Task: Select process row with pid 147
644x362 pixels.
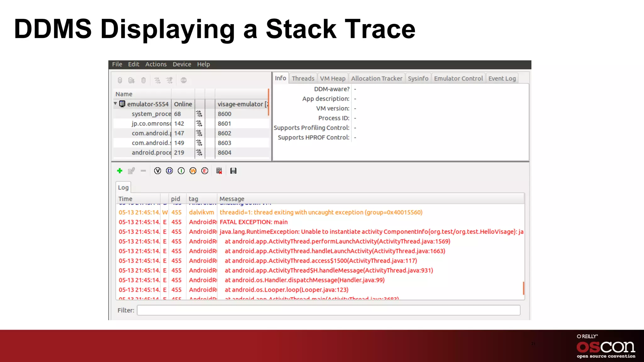Action: (x=191, y=133)
